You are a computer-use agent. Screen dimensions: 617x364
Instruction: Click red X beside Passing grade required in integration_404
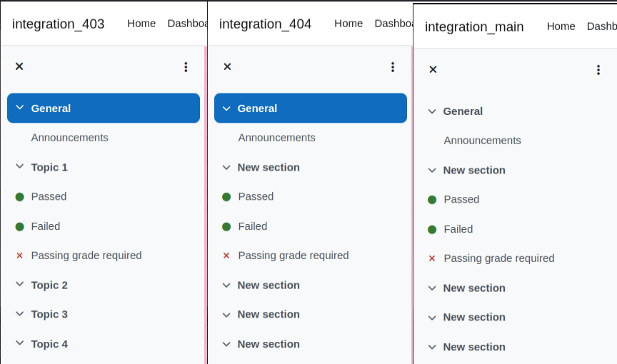tap(226, 256)
